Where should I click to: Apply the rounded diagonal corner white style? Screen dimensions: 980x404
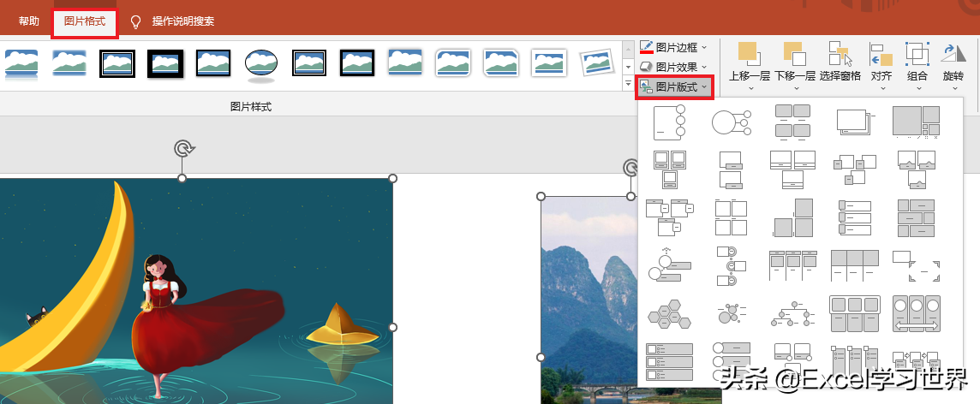click(453, 63)
